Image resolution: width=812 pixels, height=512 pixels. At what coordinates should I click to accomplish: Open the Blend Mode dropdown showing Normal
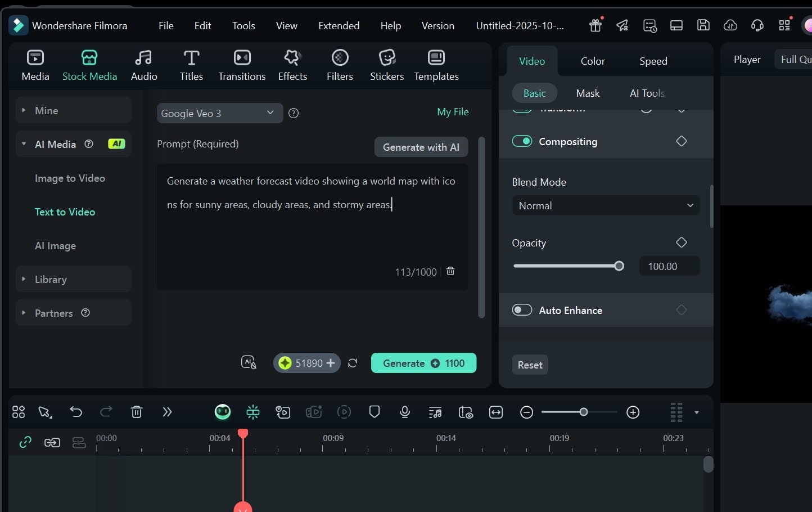click(605, 205)
